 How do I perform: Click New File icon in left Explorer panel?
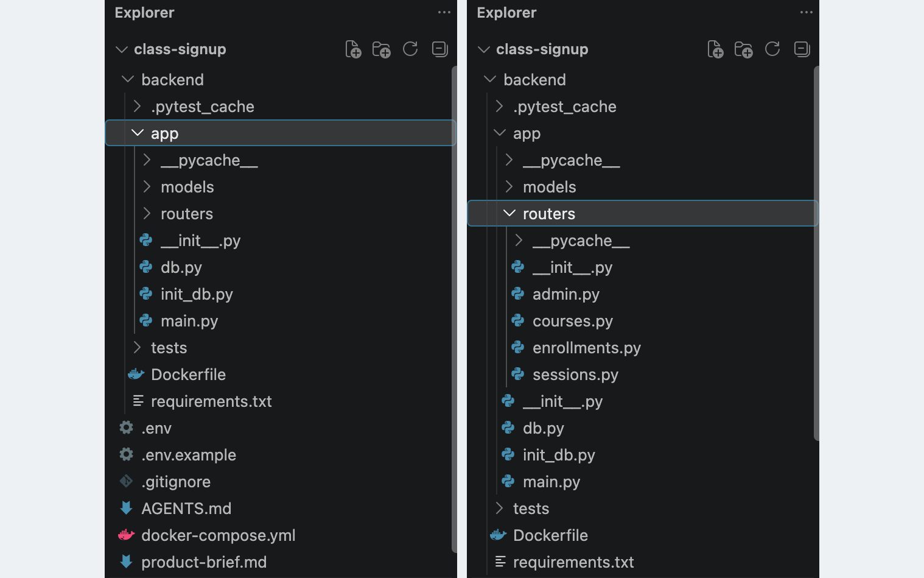[x=353, y=49]
